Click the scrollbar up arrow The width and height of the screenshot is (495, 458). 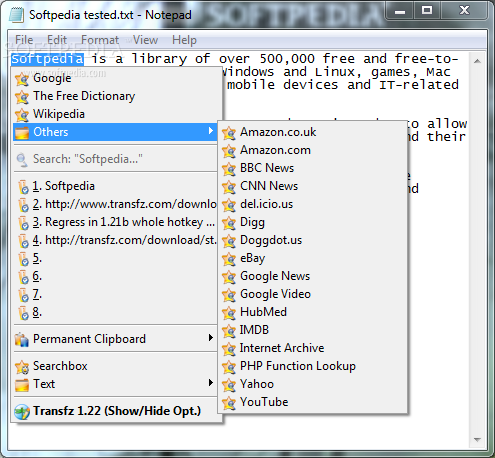[477, 61]
